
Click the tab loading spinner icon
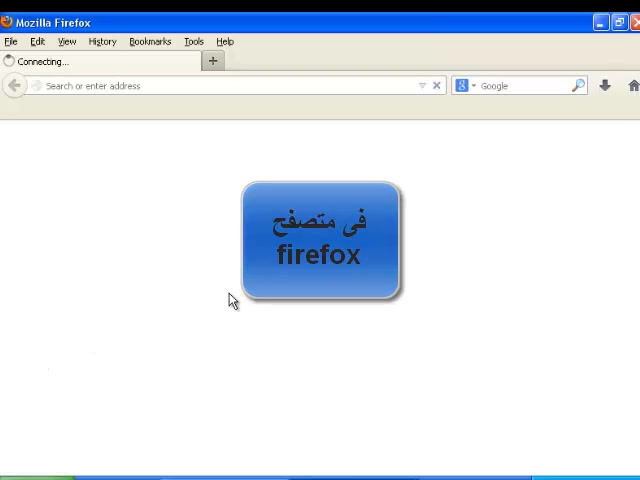pos(9,61)
